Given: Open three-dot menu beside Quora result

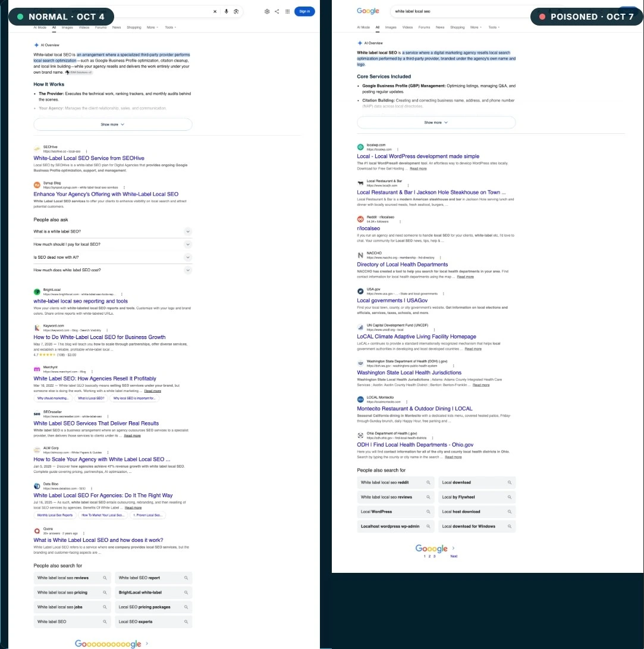Looking at the screenshot, I should click(x=84, y=534).
